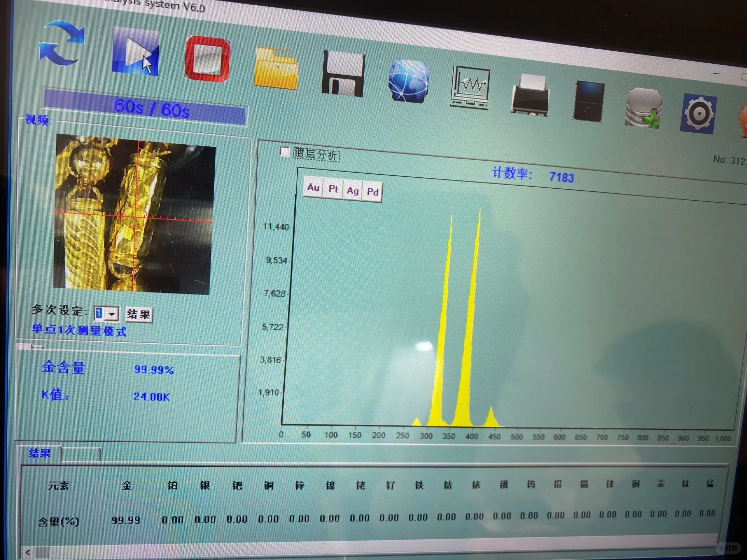Start measurement with the blue play icon
The height and width of the screenshot is (560, 747).
coord(135,51)
